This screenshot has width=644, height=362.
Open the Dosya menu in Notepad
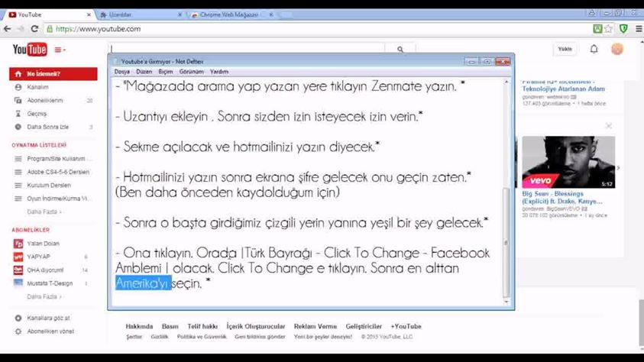click(x=122, y=72)
